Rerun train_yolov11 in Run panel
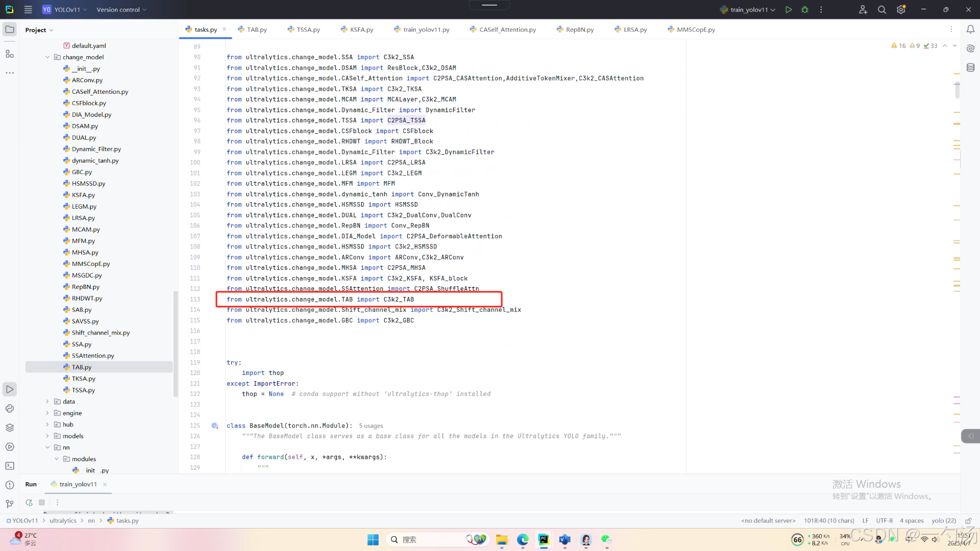980x551 pixels. [29, 503]
